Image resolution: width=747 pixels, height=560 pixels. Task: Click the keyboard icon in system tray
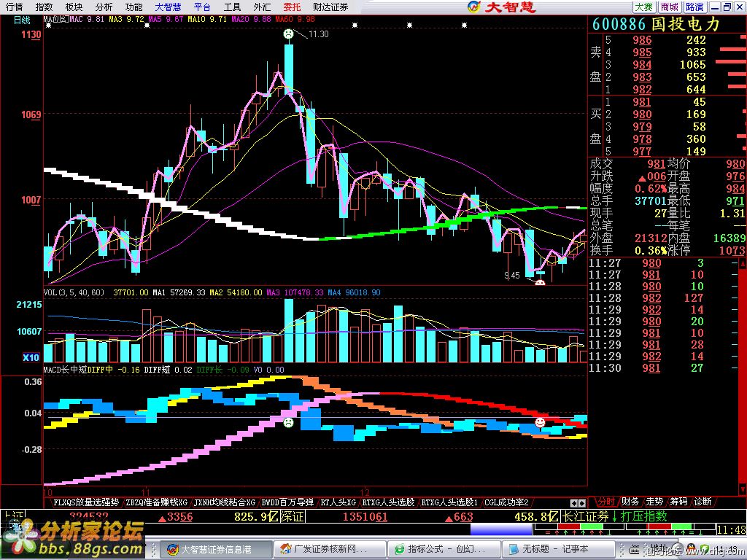(x=635, y=550)
